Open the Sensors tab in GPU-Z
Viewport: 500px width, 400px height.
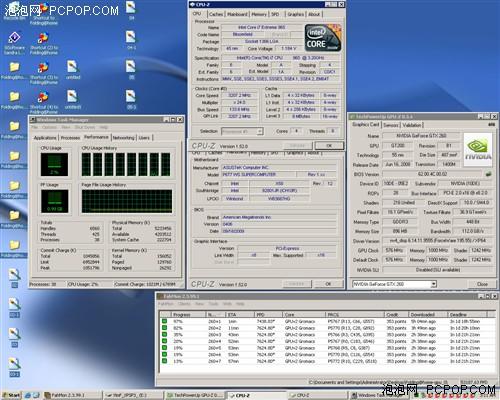point(391,125)
